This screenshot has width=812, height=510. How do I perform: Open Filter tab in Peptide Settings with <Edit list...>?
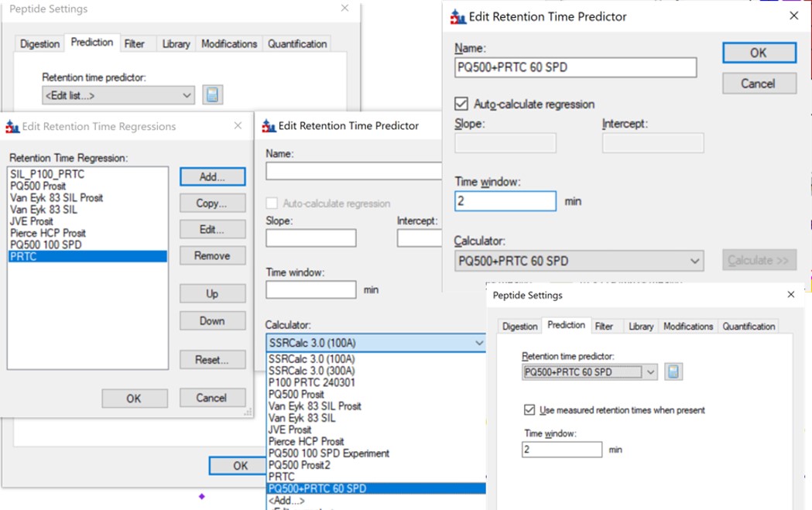coord(134,44)
